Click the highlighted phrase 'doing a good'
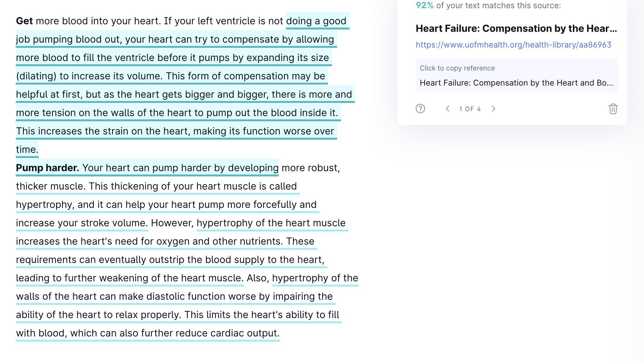The height and width of the screenshot is (362, 644). [316, 21]
